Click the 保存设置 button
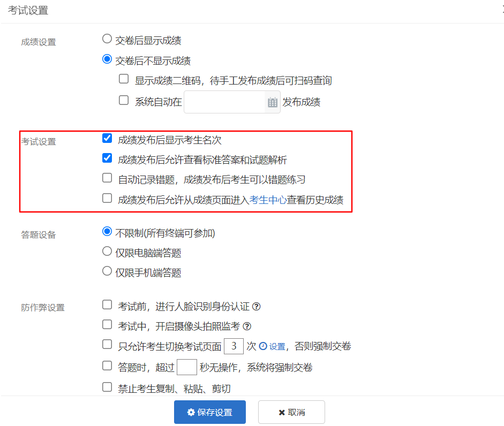Viewport: 504px width, 426px height. click(x=210, y=412)
